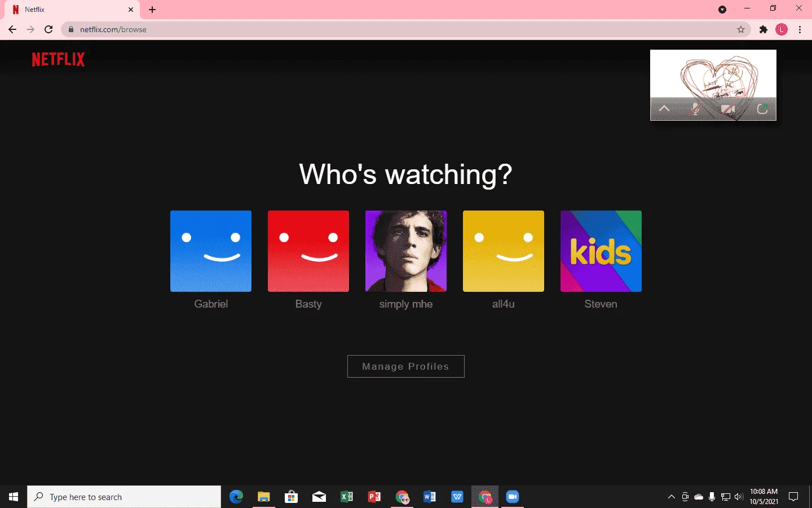812x508 pixels.
Task: Open the Chrome profile avatar
Action: [782, 29]
